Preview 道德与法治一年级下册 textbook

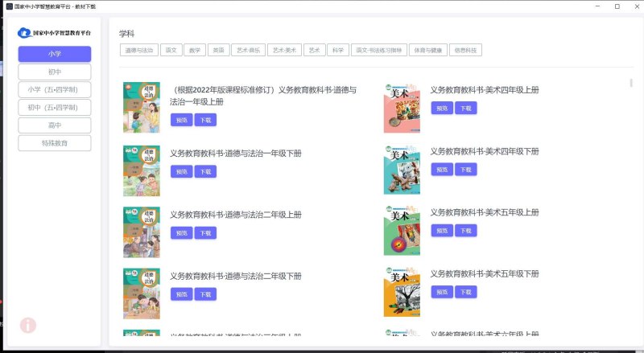(182, 171)
